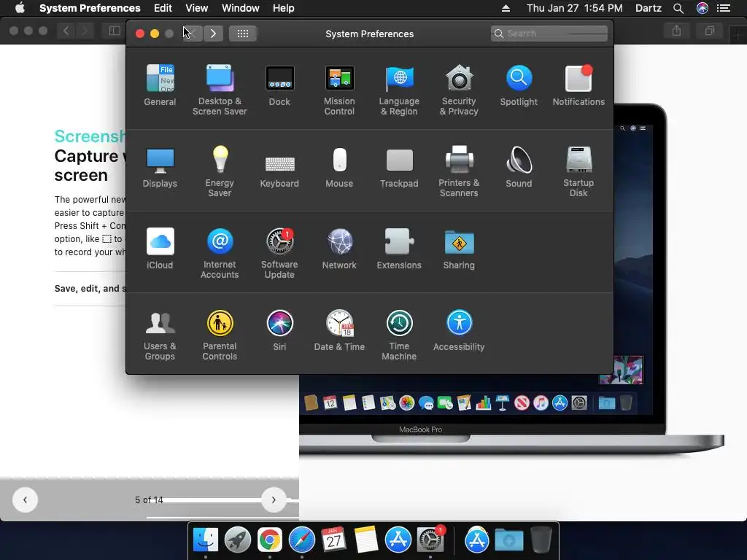Image resolution: width=747 pixels, height=560 pixels.
Task: Open Mouse preferences pane
Action: 339,168
